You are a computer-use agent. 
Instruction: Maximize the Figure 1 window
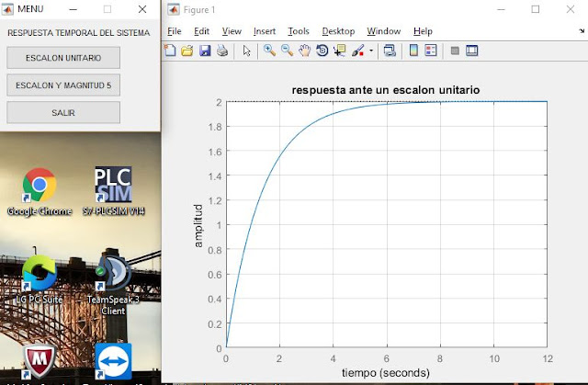[536, 9]
